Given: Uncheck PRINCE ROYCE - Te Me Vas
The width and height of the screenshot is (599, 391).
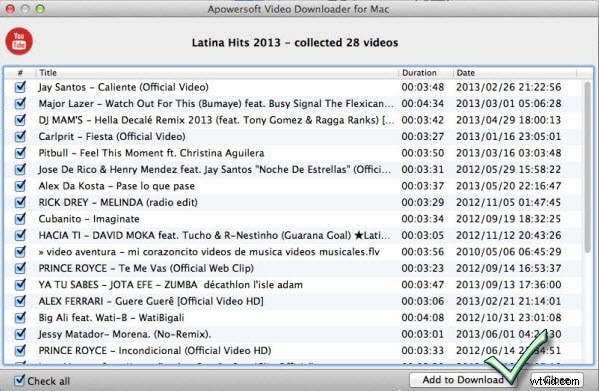Looking at the screenshot, I should [x=20, y=268].
